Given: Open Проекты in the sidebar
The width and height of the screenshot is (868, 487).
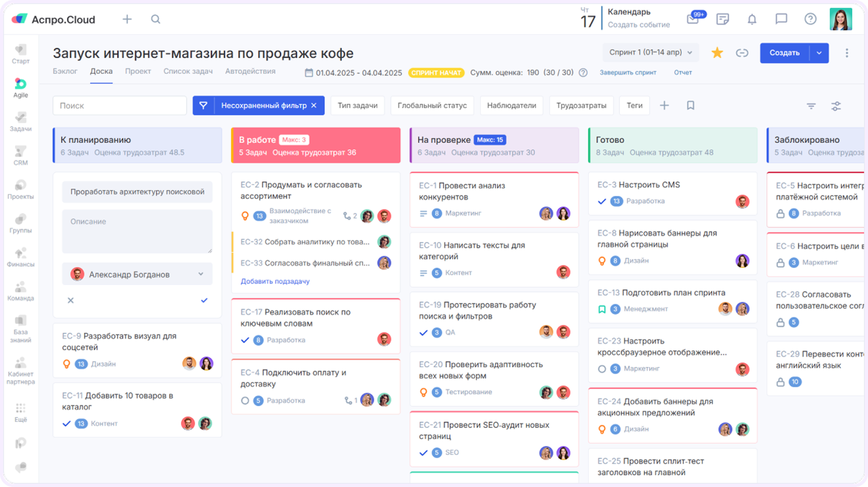Looking at the screenshot, I should 20,190.
